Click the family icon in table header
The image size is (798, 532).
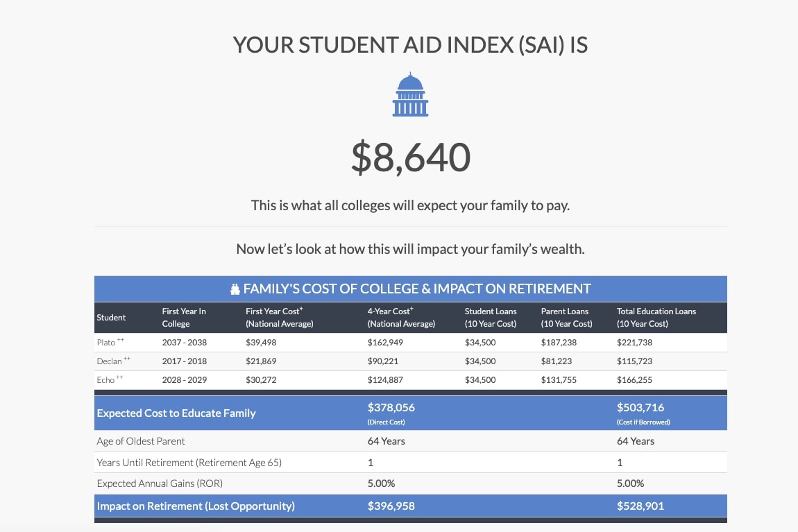[235, 289]
